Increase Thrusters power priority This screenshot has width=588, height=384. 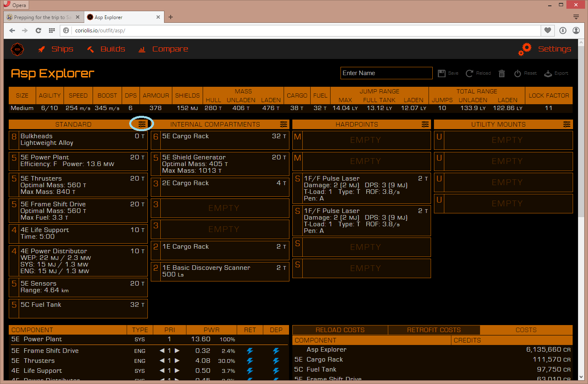pyautogui.click(x=177, y=361)
